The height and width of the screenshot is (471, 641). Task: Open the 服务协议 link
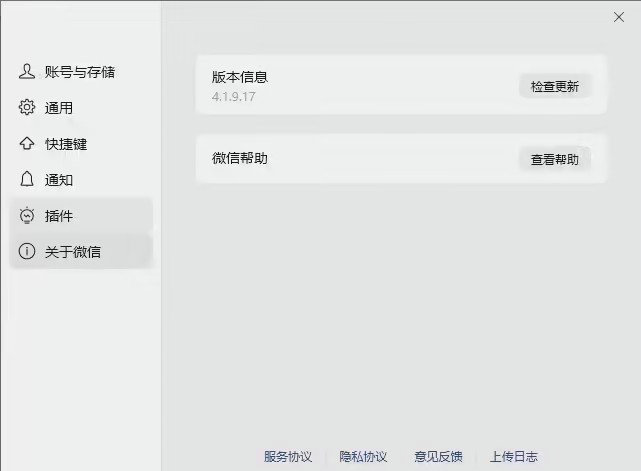point(288,456)
